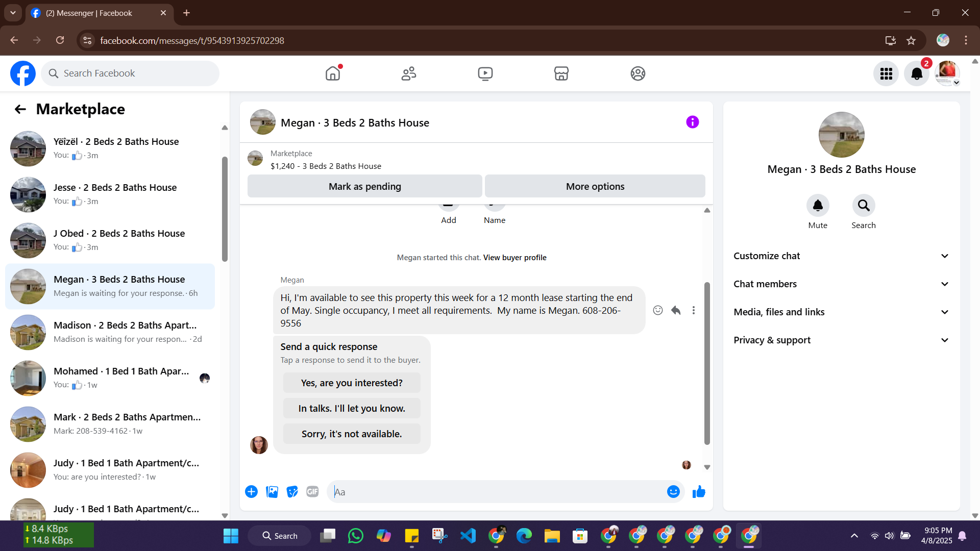Open Facebook Marketplace tab in top nav
The height and width of the screenshot is (551, 980).
(561, 74)
